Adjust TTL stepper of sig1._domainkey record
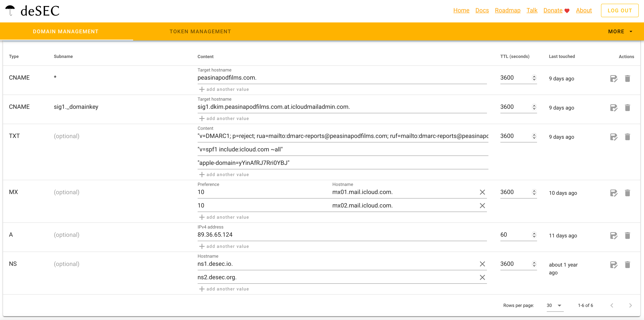 click(534, 107)
